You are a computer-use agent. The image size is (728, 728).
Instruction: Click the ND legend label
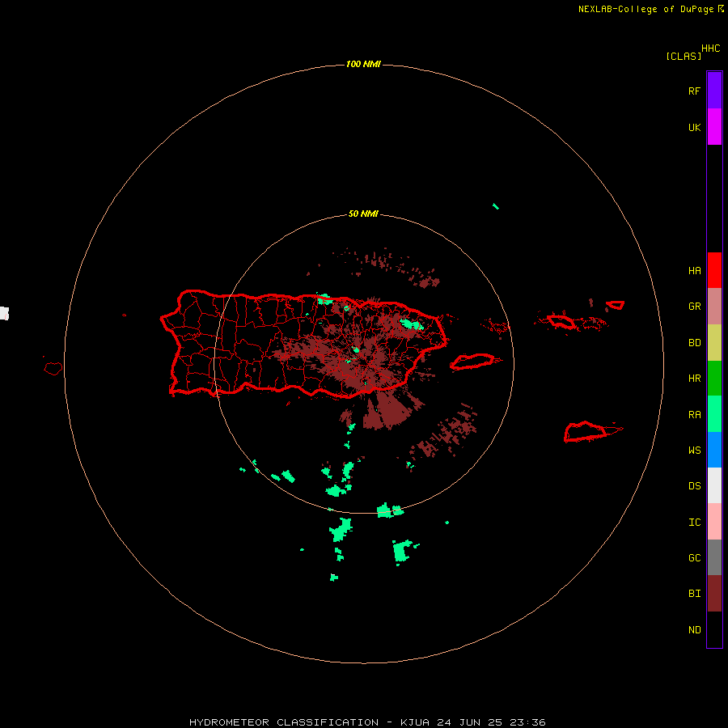click(x=694, y=630)
